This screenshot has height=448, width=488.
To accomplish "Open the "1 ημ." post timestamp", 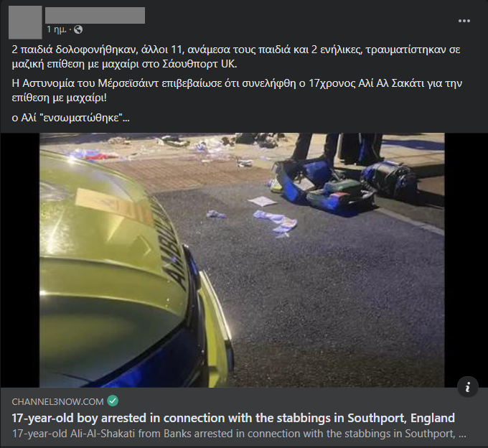I will (56, 29).
